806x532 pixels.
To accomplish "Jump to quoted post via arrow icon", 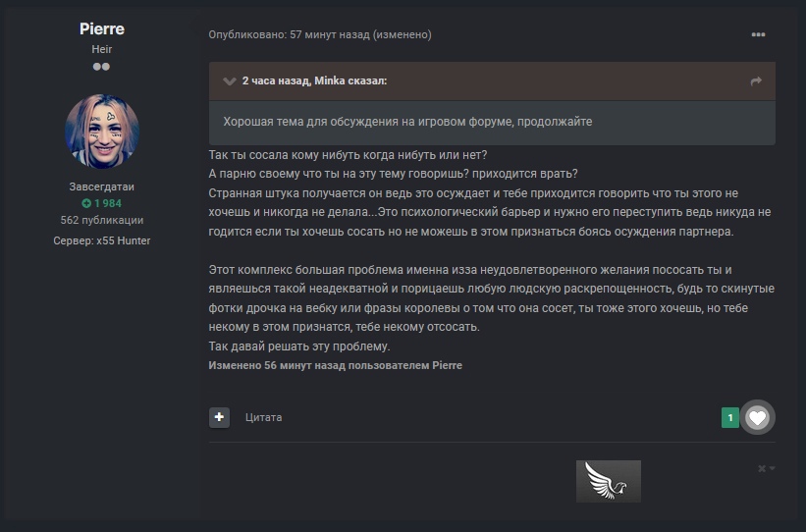I will (756, 81).
